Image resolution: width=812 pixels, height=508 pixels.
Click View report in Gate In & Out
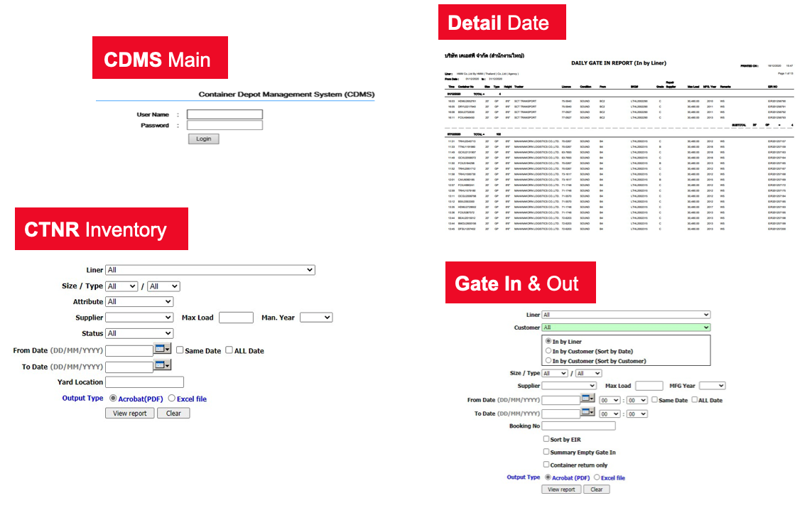coord(561,490)
